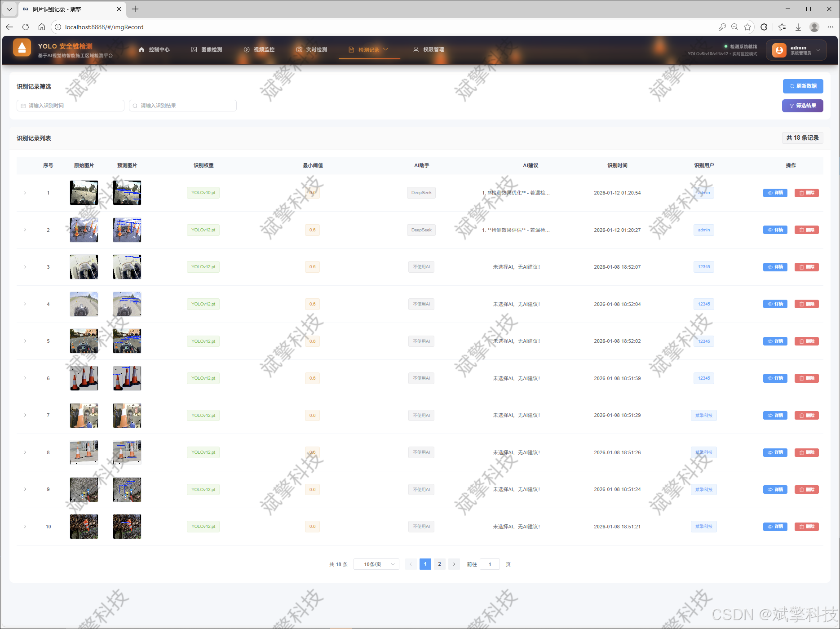Click the zoom magnifier icon in address bar
The height and width of the screenshot is (629, 840).
tap(734, 27)
